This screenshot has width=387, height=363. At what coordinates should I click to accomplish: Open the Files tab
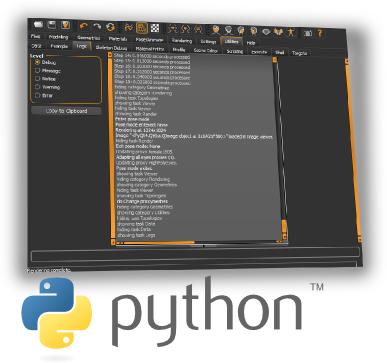(35, 36)
